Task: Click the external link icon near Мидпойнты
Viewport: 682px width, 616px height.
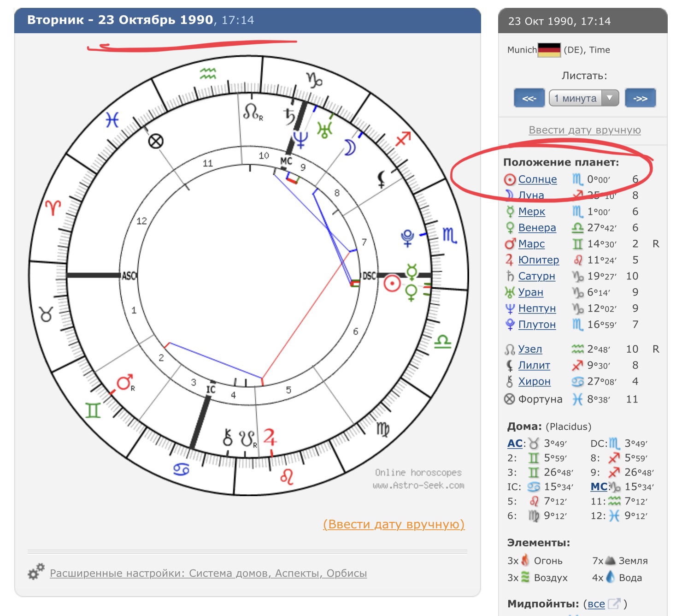Action: [614, 604]
